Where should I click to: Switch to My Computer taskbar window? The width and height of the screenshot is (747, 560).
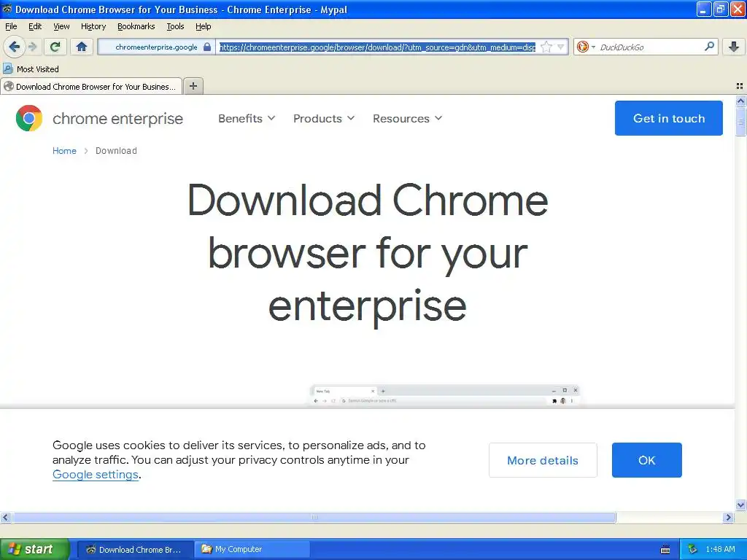tap(252, 550)
